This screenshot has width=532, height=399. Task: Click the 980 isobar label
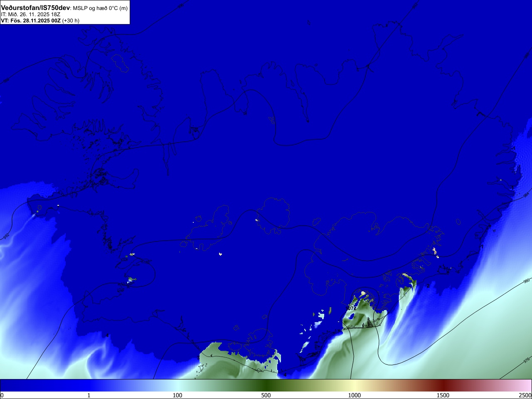(526, 281)
